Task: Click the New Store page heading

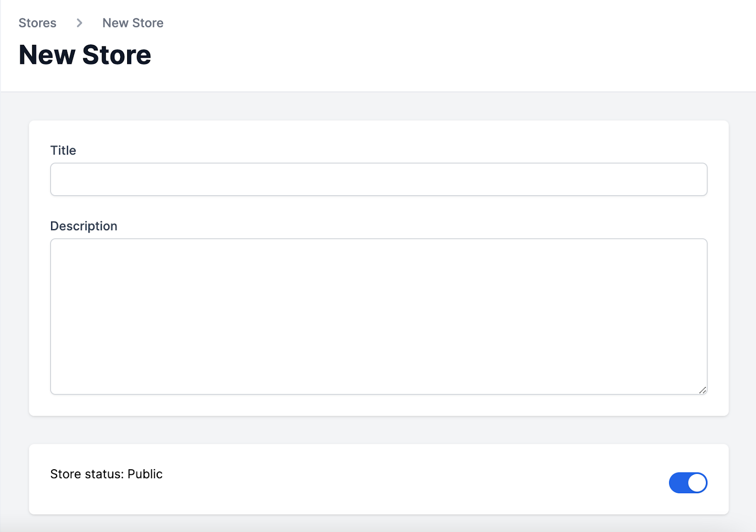Action: [x=85, y=55]
